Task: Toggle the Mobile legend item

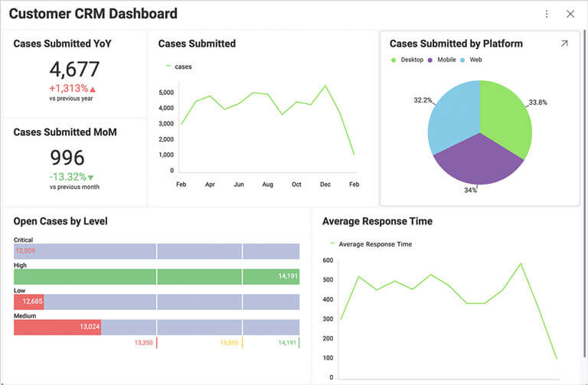Action: 442,60
